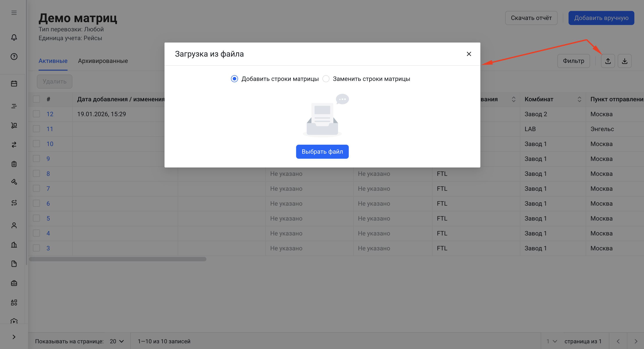Open notifications bell in sidebar
The width and height of the screenshot is (644, 349).
coord(14,37)
